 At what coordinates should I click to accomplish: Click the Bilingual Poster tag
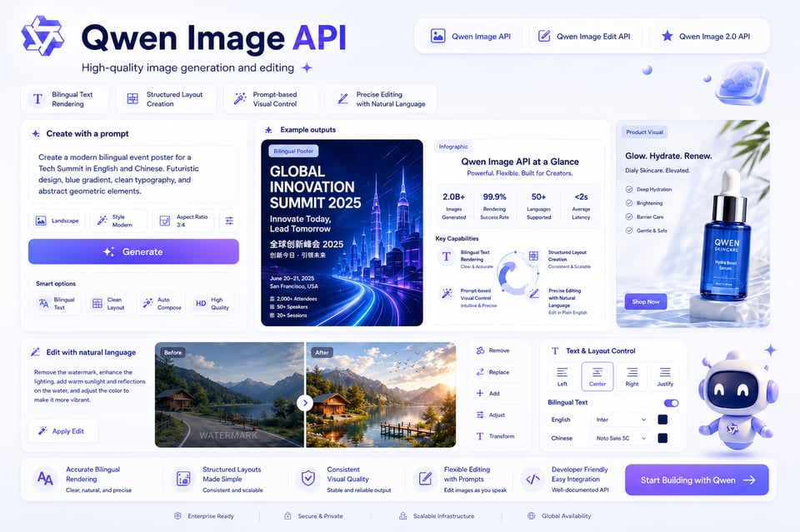tap(294, 151)
